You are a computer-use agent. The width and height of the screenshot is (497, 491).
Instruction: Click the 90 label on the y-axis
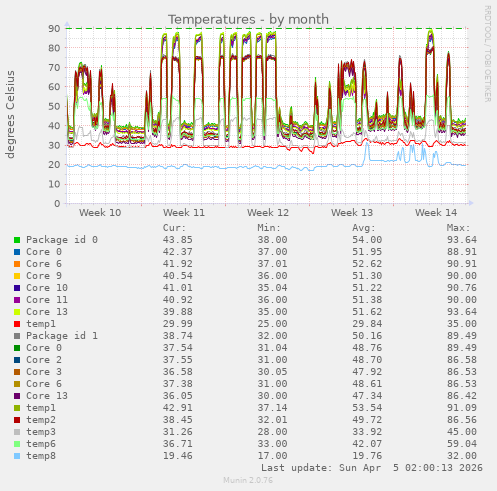(x=54, y=29)
